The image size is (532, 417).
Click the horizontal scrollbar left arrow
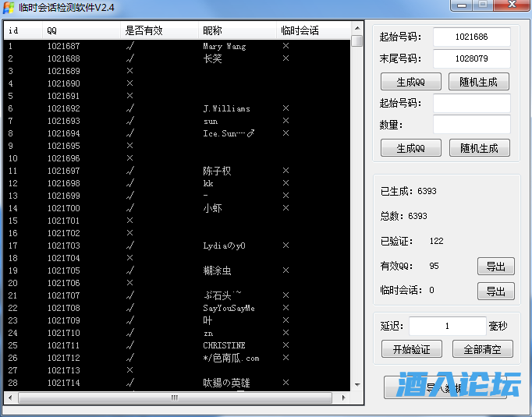coord(11,398)
